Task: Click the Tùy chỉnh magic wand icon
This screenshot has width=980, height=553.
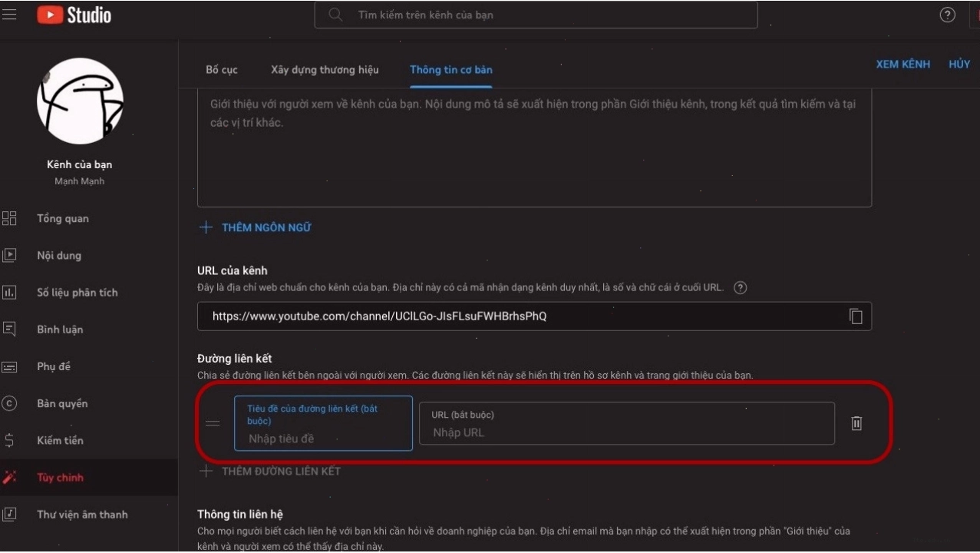Action: (x=9, y=477)
